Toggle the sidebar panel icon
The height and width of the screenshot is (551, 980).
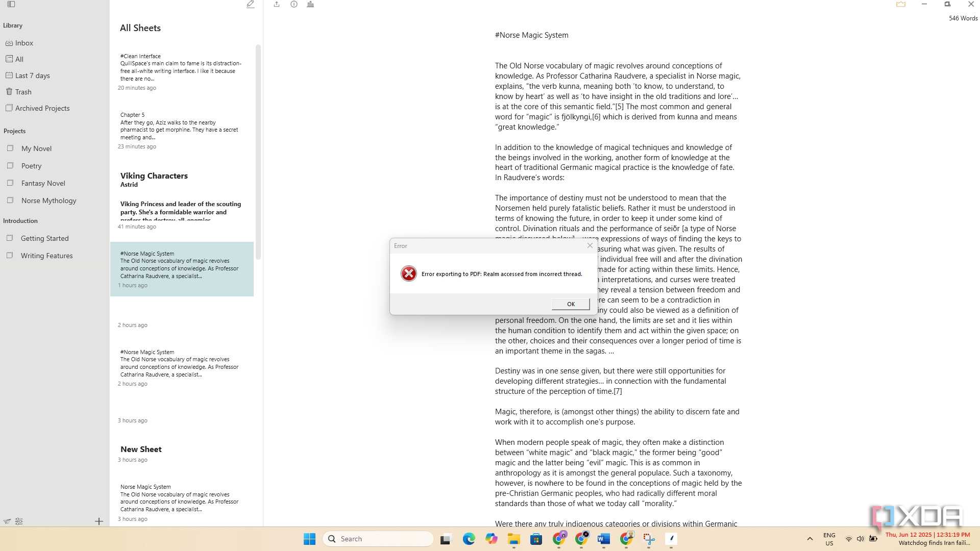(11, 4)
